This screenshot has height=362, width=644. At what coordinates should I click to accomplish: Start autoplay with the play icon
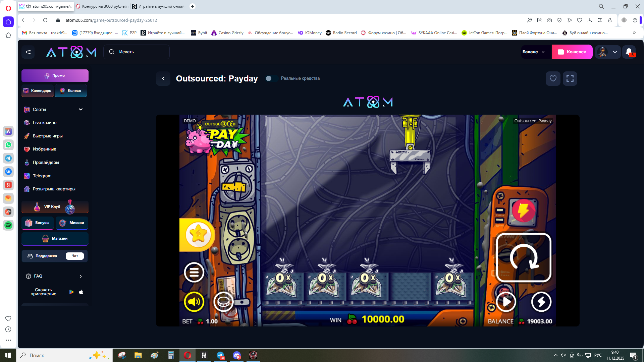[506, 302]
